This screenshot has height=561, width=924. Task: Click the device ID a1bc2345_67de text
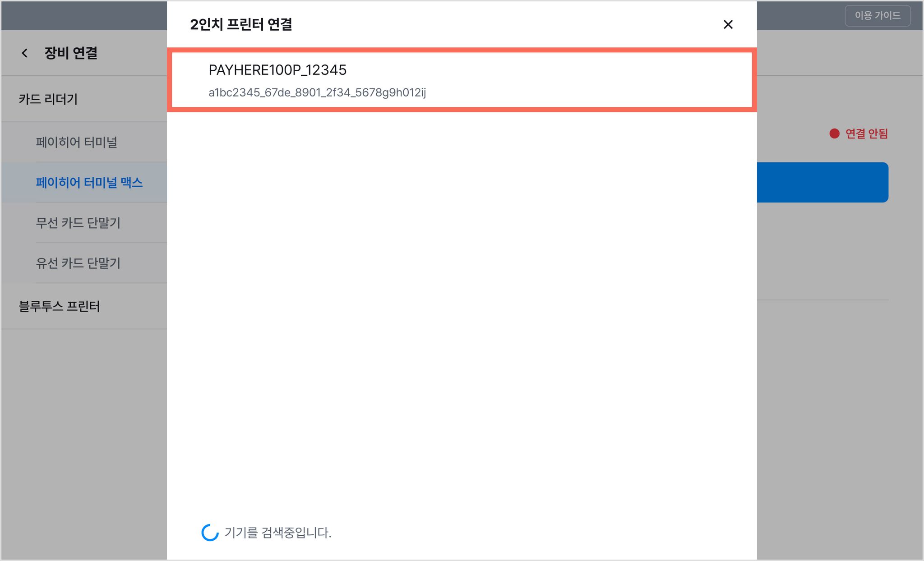[x=317, y=92]
